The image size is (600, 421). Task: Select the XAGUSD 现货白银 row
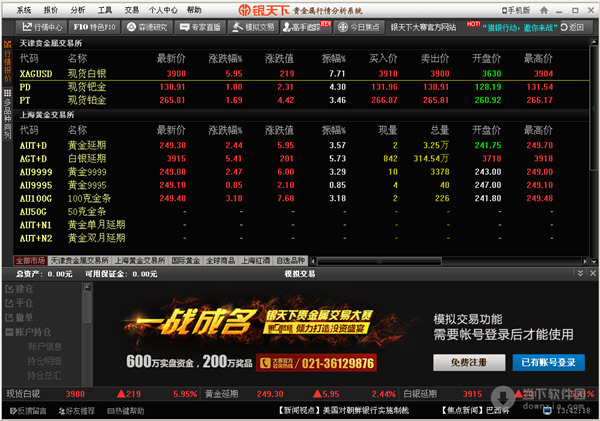301,73
